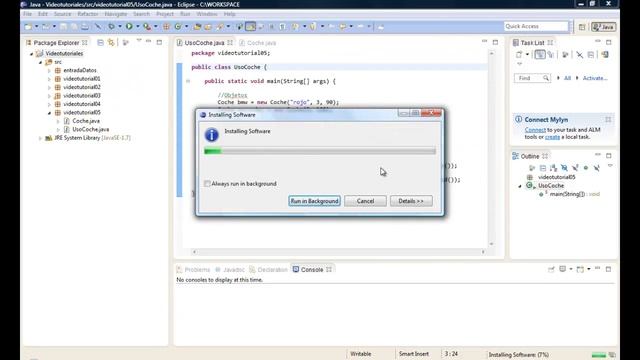
Task: Switch to the Coche.java editor tab
Action: (x=257, y=43)
